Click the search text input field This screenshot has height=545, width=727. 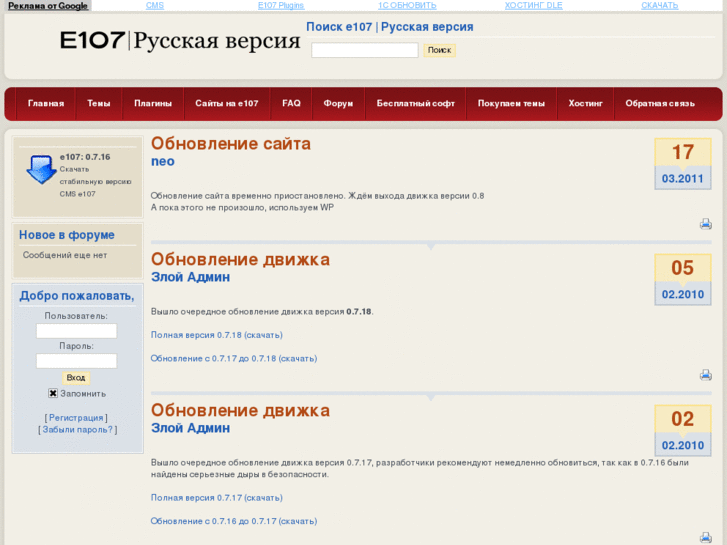coord(364,50)
